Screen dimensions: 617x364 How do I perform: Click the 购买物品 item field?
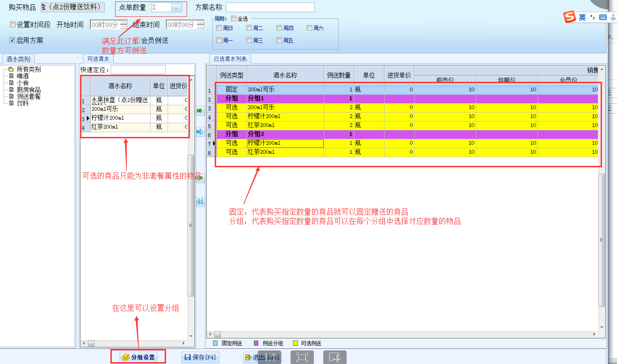(73, 7)
